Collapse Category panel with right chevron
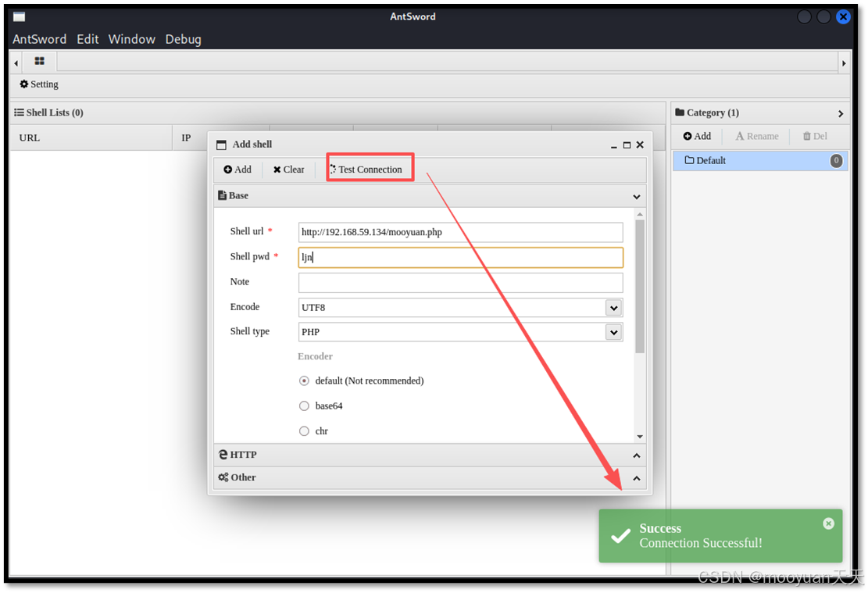The height and width of the screenshot is (593, 868). coord(841,113)
